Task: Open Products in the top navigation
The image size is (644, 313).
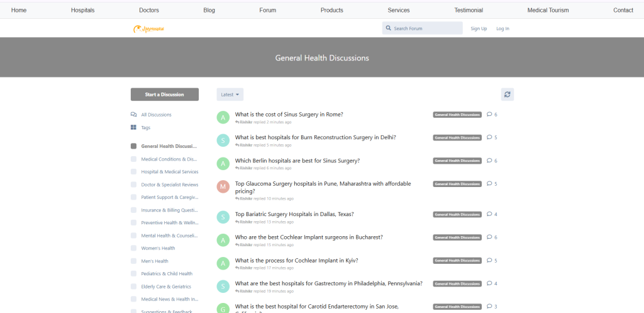Action: tap(332, 10)
